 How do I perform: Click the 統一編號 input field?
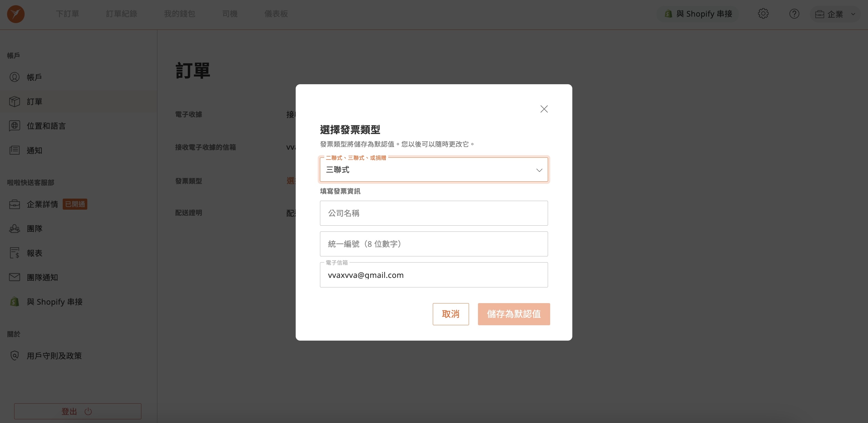point(434,244)
